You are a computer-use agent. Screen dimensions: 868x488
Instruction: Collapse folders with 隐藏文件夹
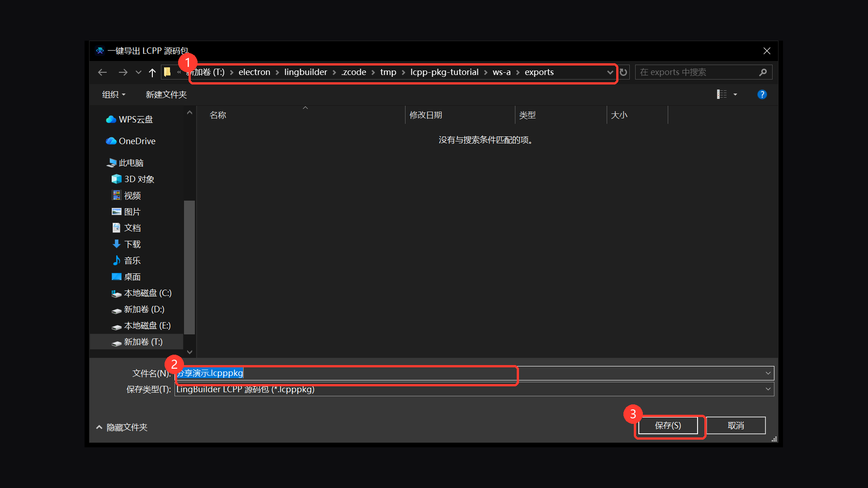pyautogui.click(x=122, y=427)
